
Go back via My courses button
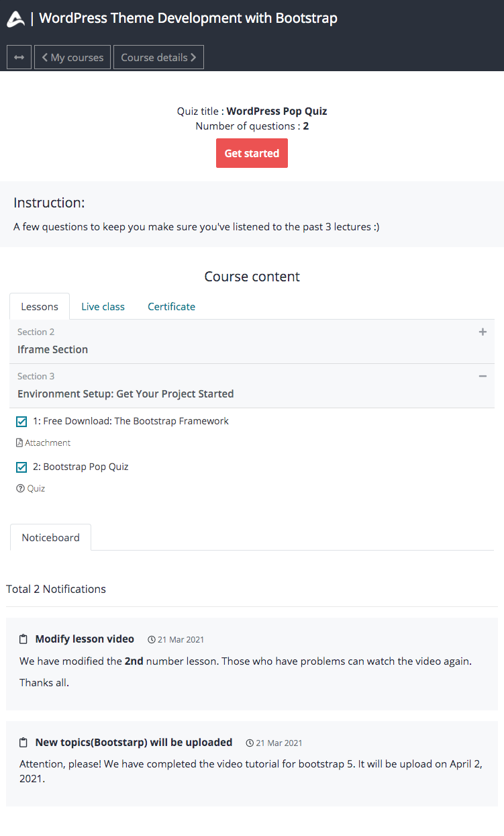72,57
